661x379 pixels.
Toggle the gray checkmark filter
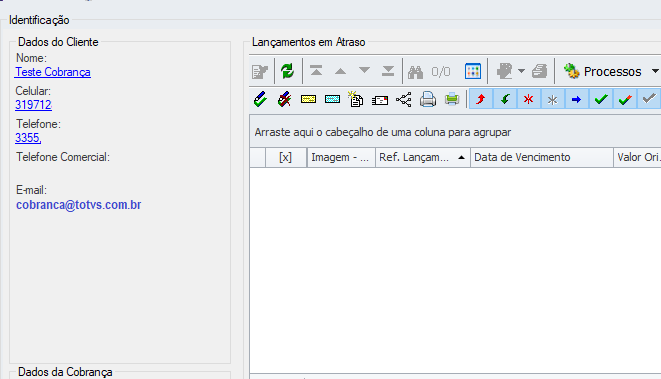pos(649,99)
